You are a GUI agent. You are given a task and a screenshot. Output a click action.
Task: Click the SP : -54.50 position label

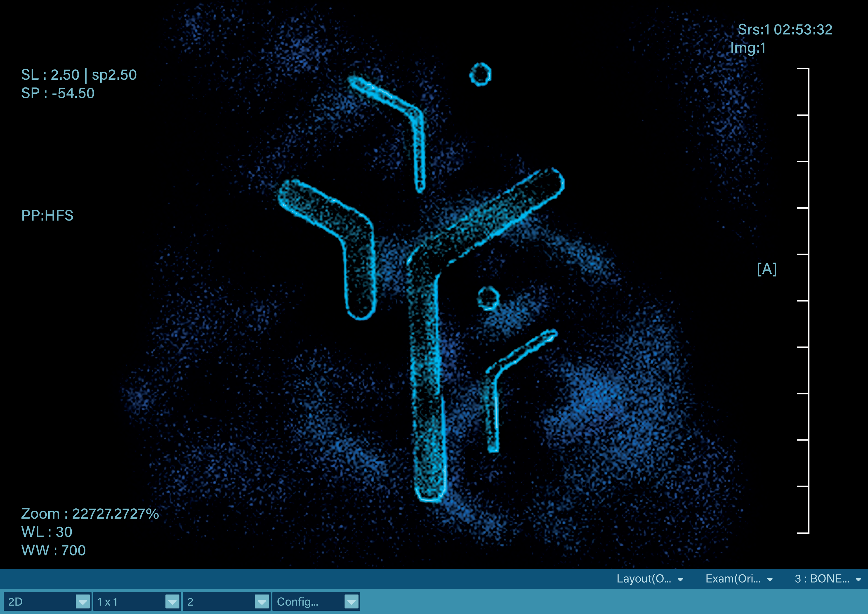(57, 93)
